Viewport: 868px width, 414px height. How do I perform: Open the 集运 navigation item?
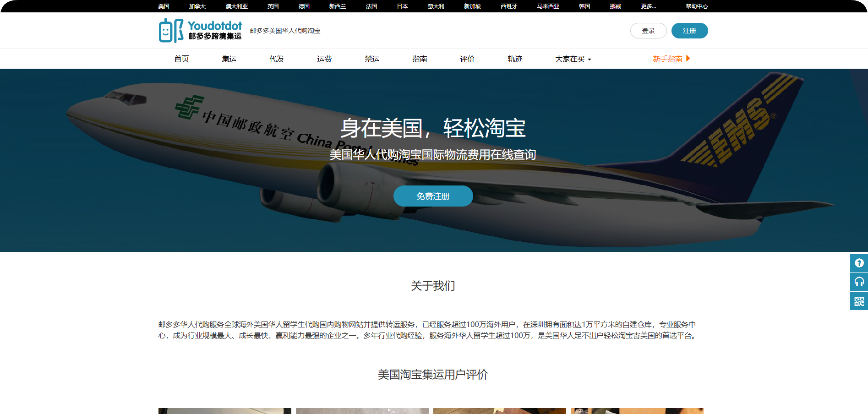(229, 59)
